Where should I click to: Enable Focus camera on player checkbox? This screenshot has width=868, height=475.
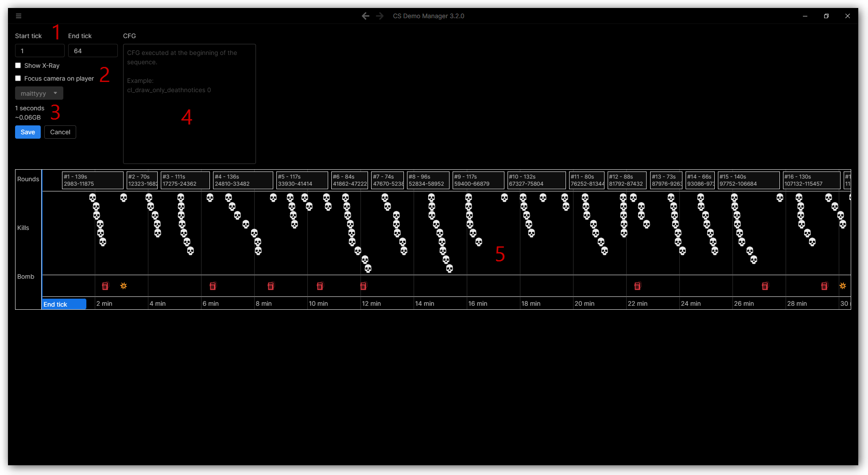(18, 78)
